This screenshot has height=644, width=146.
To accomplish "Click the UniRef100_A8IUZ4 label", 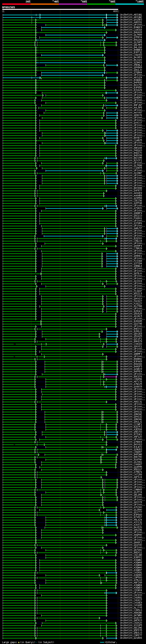I will coord(131,77).
